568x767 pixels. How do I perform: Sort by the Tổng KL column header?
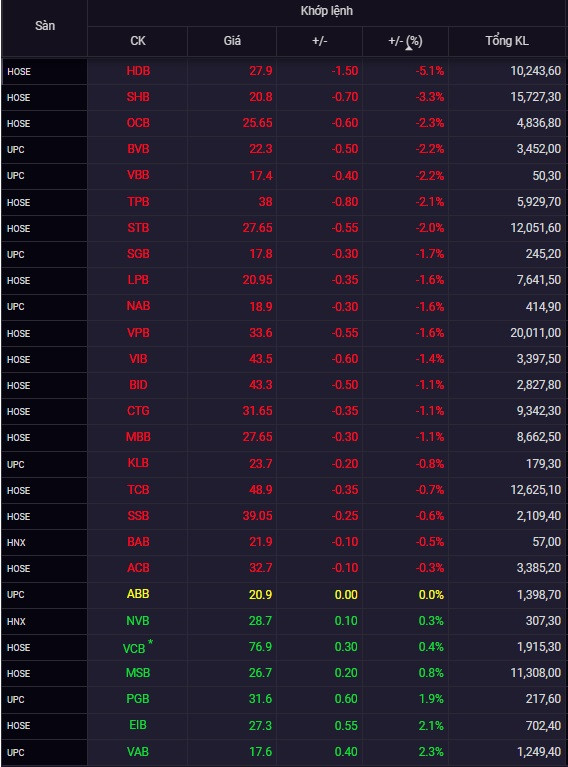507,41
